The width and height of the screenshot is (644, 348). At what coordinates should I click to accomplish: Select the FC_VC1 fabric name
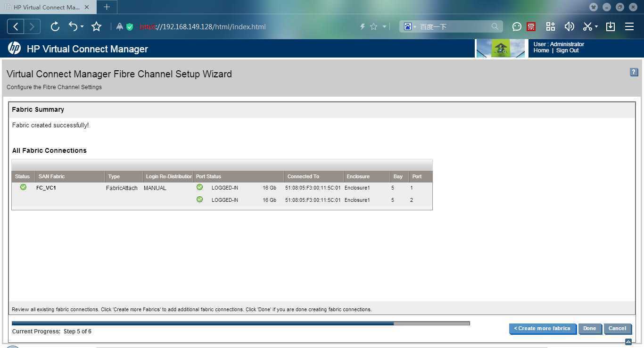click(x=46, y=188)
